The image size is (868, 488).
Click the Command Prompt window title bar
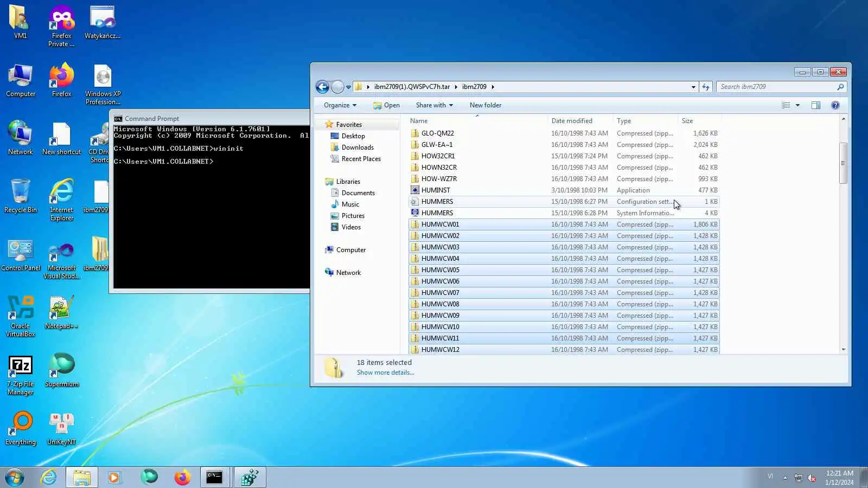(x=210, y=118)
